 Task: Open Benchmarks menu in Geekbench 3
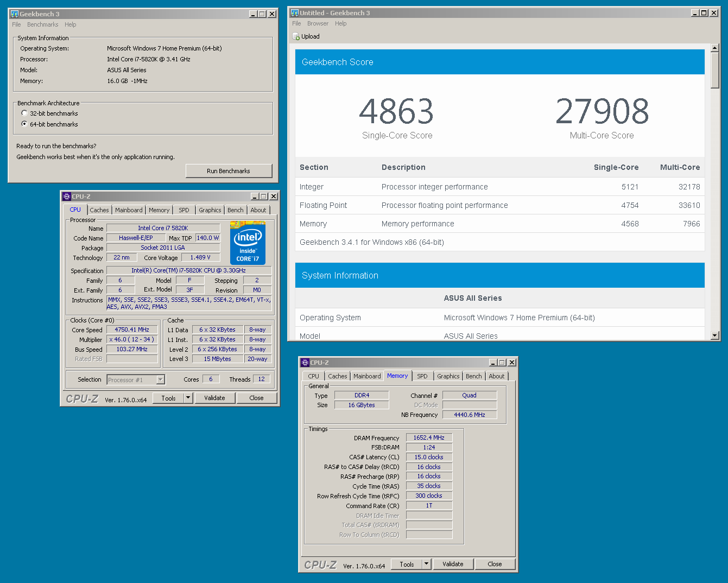pos(43,24)
